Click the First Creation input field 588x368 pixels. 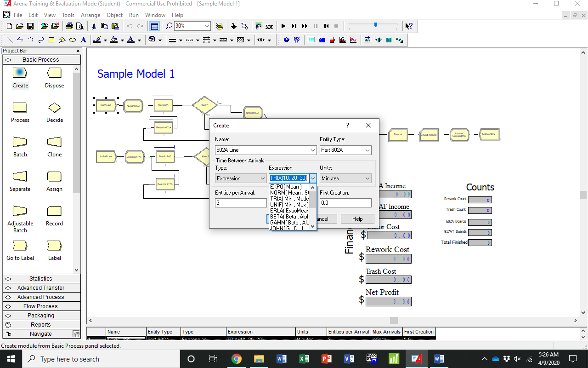click(345, 203)
